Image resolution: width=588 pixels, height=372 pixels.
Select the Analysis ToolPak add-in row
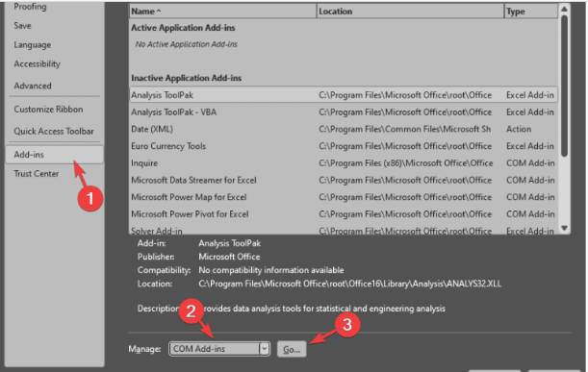[x=344, y=95]
